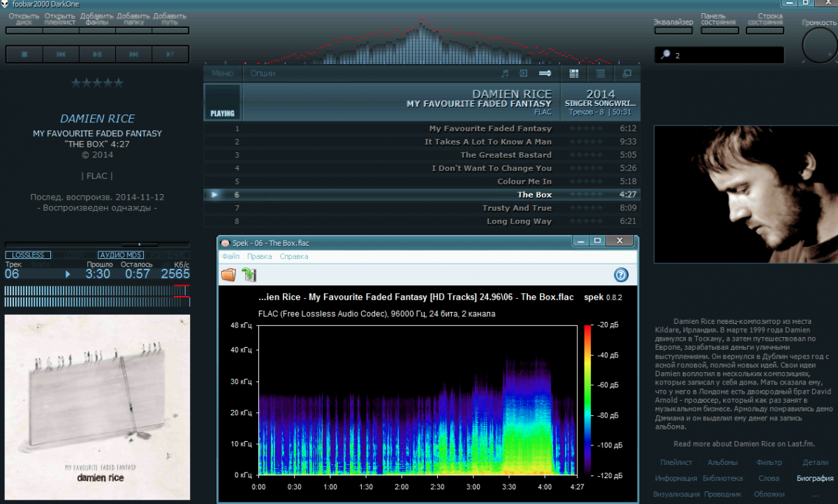Skip to the next track
Screen dimensions: 838x504
[134, 54]
